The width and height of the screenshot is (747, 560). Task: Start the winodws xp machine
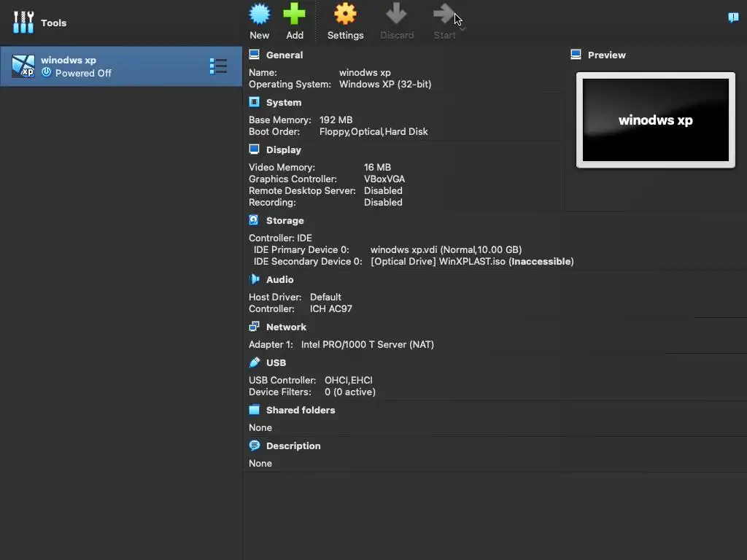point(444,22)
